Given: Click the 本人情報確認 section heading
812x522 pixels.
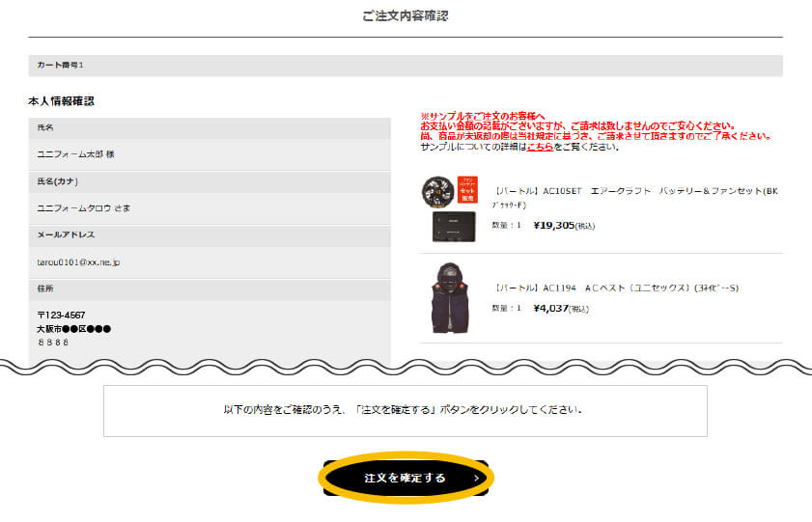Looking at the screenshot, I should tap(61, 101).
